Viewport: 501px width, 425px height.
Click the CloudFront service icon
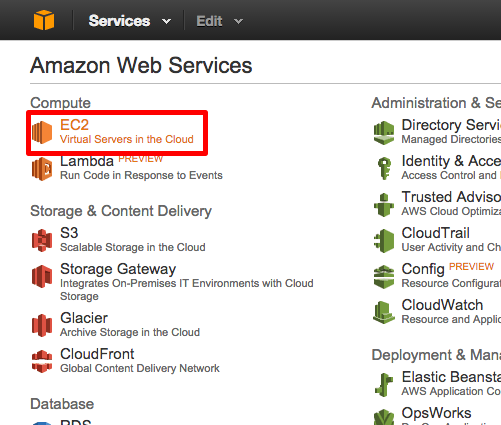(x=42, y=361)
